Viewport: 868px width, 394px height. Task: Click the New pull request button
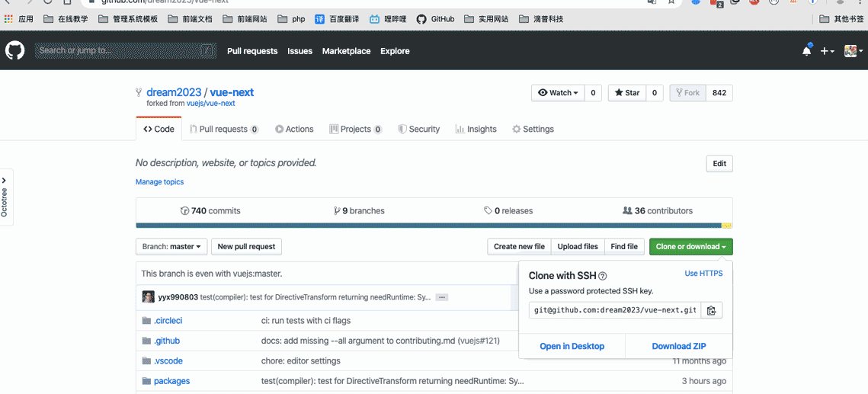pyautogui.click(x=246, y=247)
